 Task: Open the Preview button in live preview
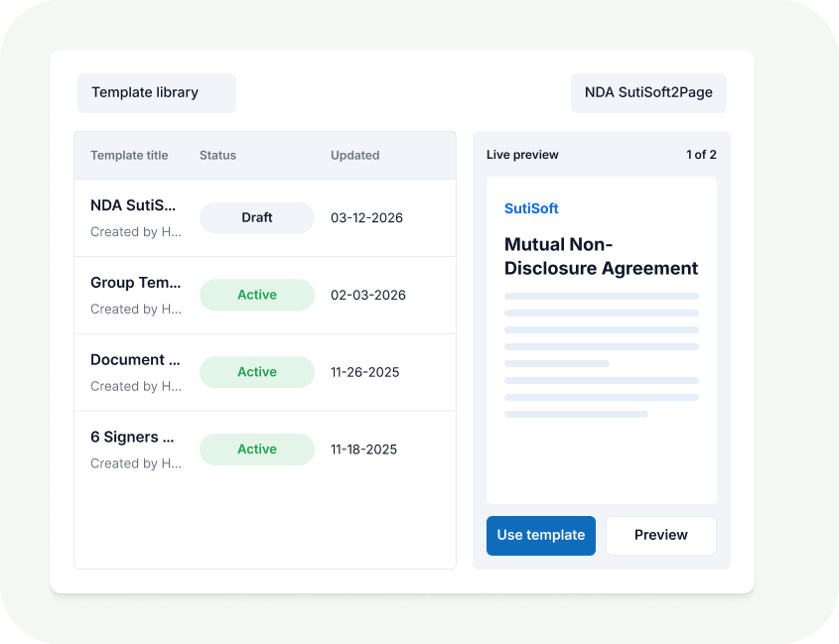660,535
